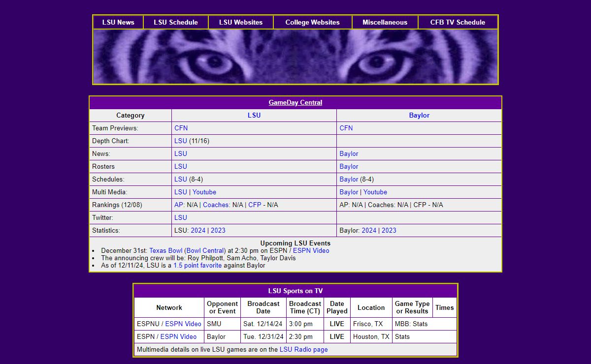
Task: Go to the LSU Radio page
Action: pyautogui.click(x=303, y=350)
